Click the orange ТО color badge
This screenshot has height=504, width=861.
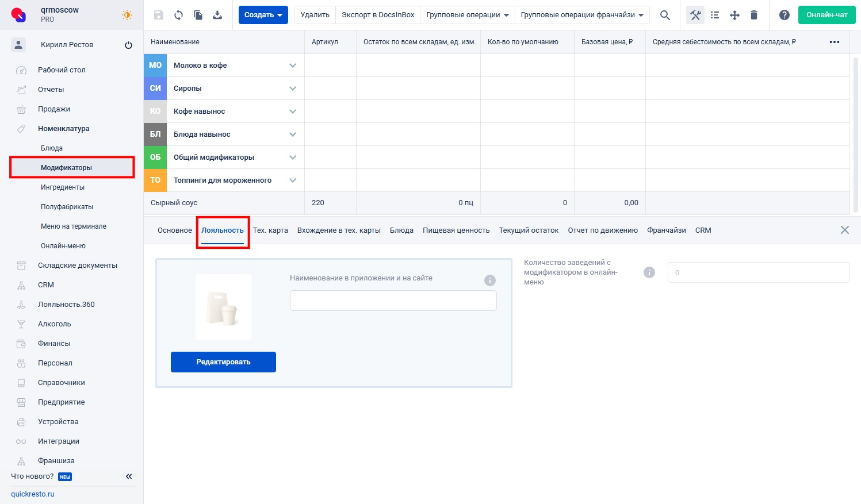pos(155,180)
